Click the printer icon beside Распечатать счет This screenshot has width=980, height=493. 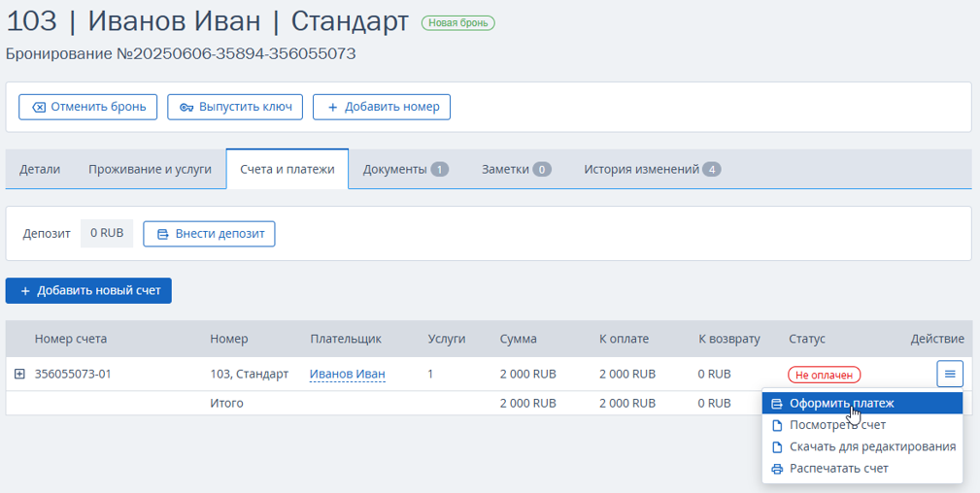(777, 470)
